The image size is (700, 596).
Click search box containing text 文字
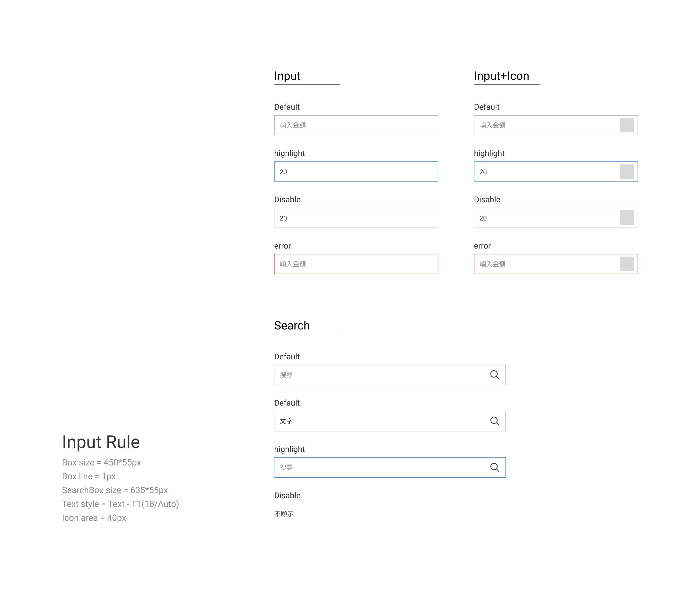pyautogui.click(x=378, y=421)
